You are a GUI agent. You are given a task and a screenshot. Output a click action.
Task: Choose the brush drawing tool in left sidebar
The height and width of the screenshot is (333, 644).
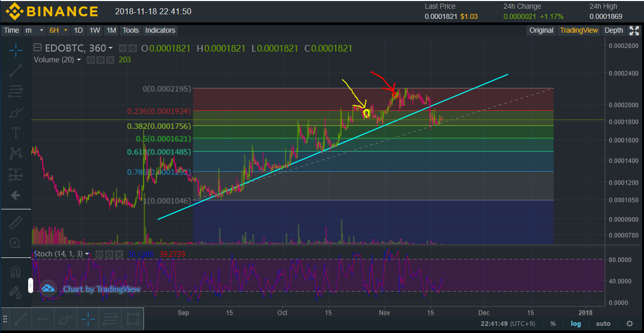(x=15, y=112)
